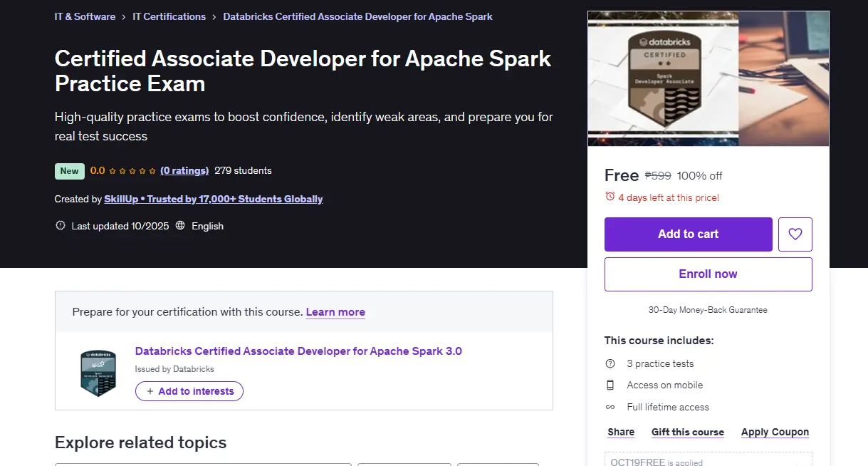Open Databricks Certified Associate Developer breadcrumb
Image resolution: width=868 pixels, height=466 pixels.
click(357, 16)
